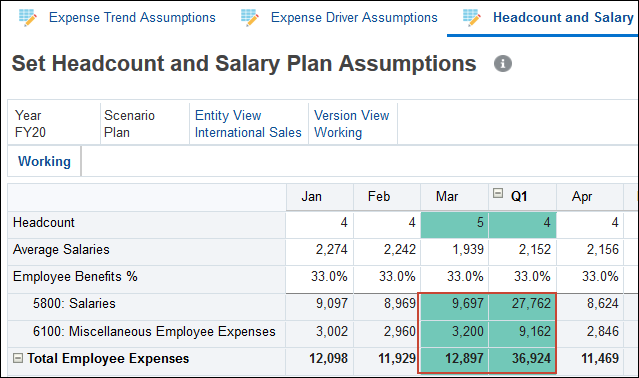Click the Mar Average Salaries cell 1,939
639x378 pixels.
454,252
